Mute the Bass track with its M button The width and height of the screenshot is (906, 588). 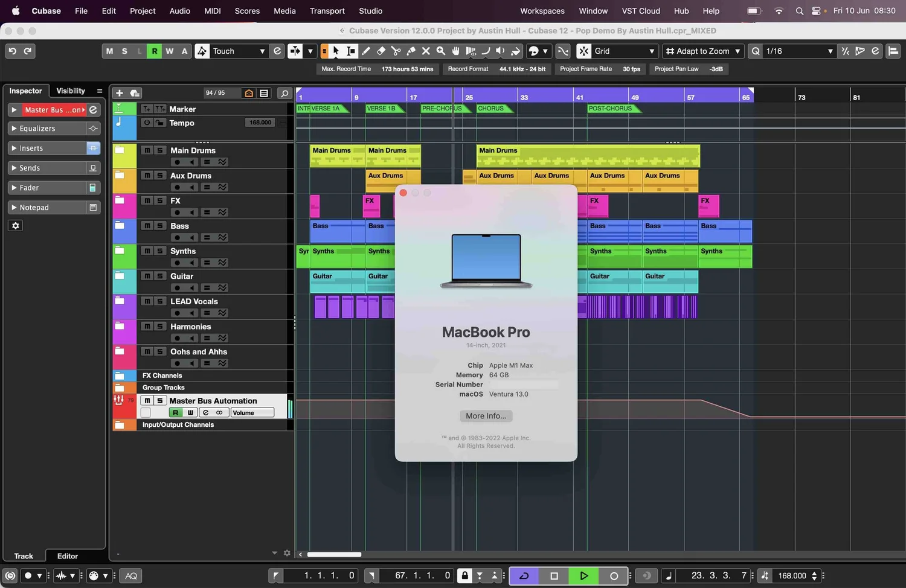tap(148, 226)
